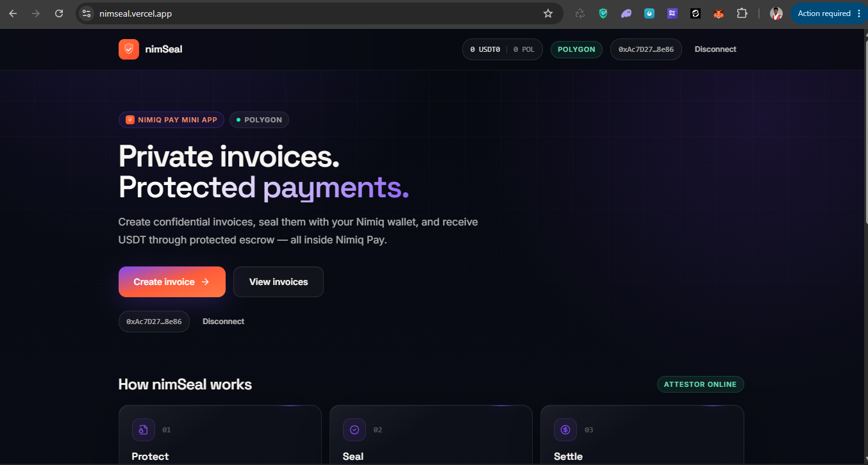Click the Protect card title
This screenshot has width=868, height=465.
point(150,457)
